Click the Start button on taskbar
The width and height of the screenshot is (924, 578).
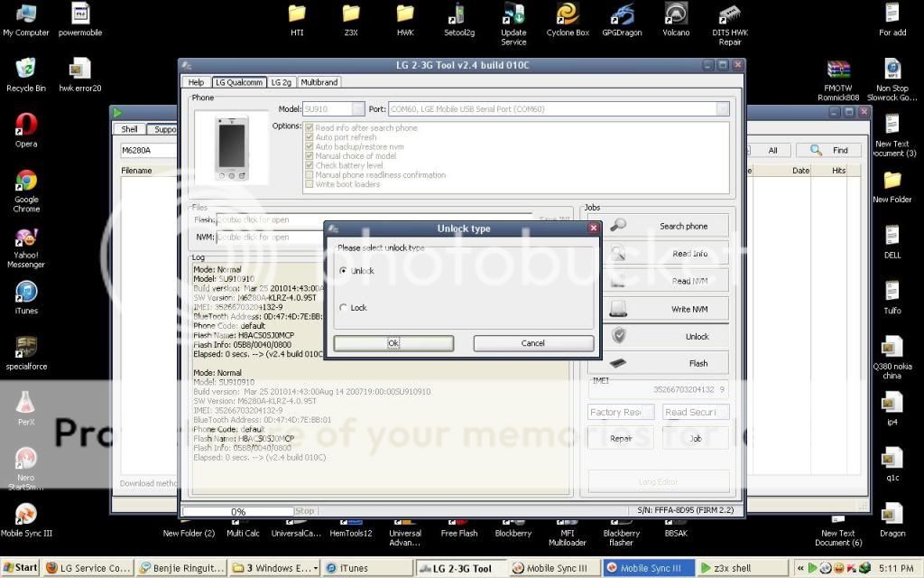[x=20, y=567]
